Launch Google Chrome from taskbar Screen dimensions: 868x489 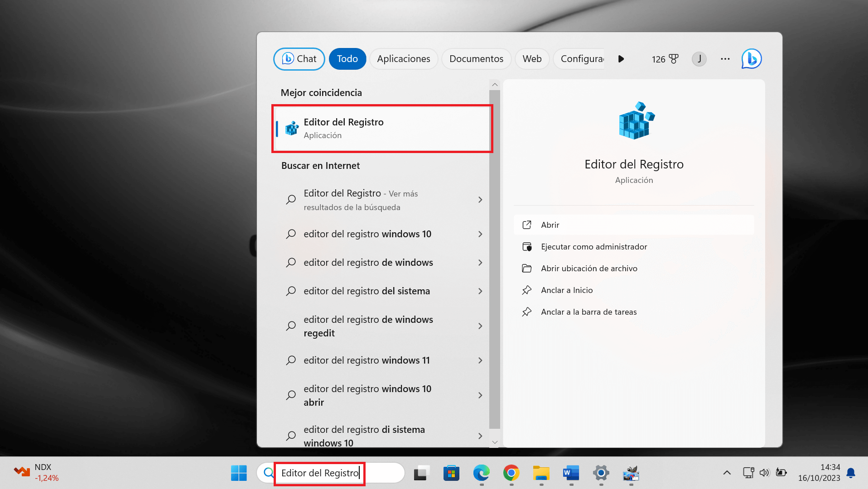coord(511,473)
